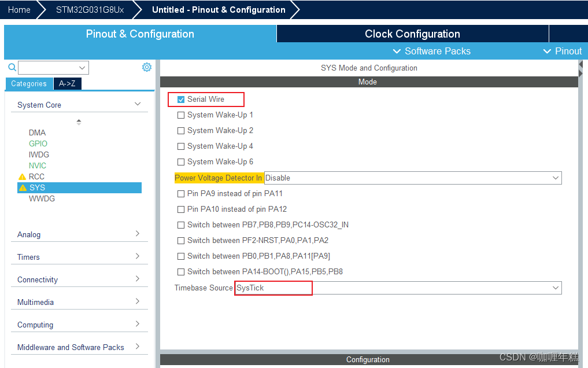Expand Middleware and Software Packs category
Image resolution: width=588 pixels, height=368 pixels.
138,346
